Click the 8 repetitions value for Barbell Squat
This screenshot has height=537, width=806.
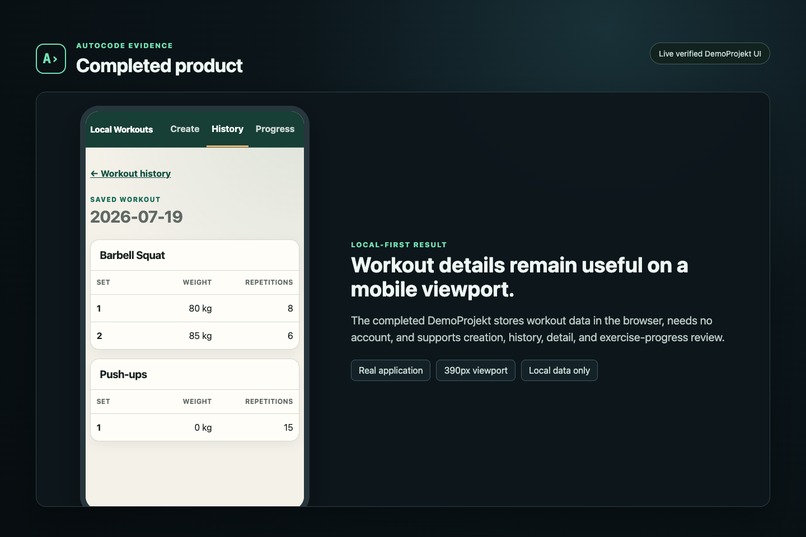pos(290,308)
